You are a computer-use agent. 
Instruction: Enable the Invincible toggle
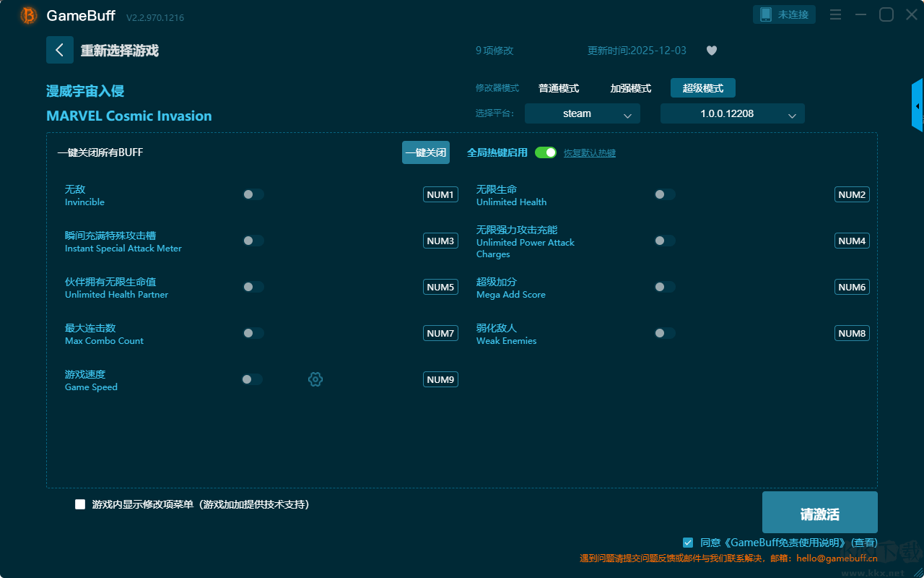[x=253, y=194]
